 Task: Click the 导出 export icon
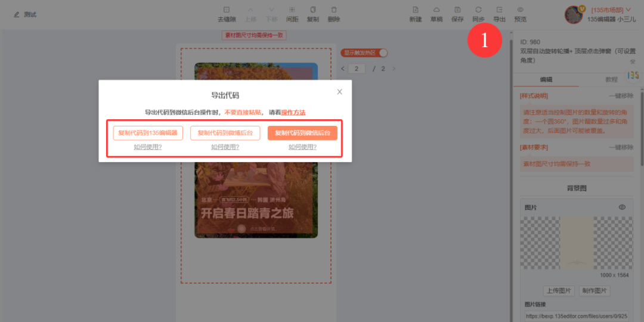tap(500, 10)
